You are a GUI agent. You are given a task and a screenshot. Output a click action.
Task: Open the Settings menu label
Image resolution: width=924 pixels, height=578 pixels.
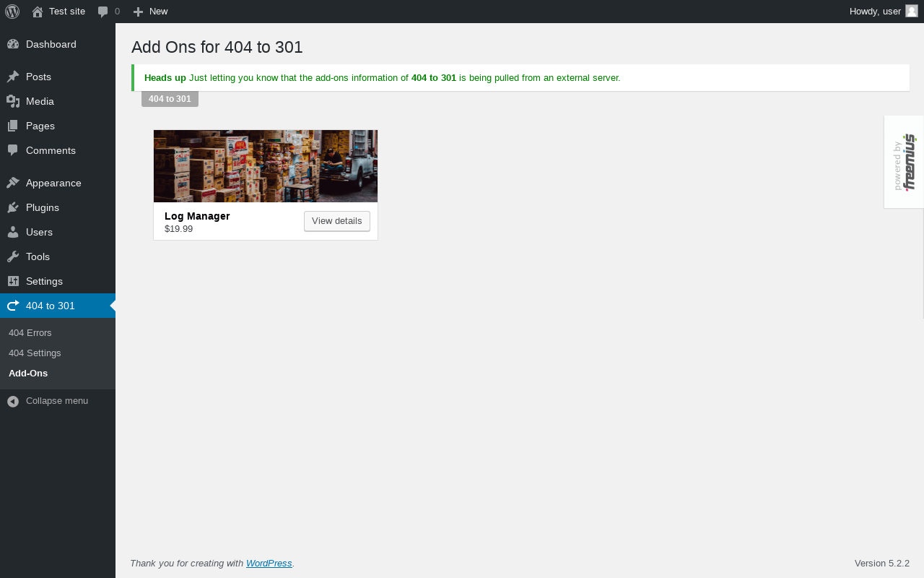click(44, 281)
